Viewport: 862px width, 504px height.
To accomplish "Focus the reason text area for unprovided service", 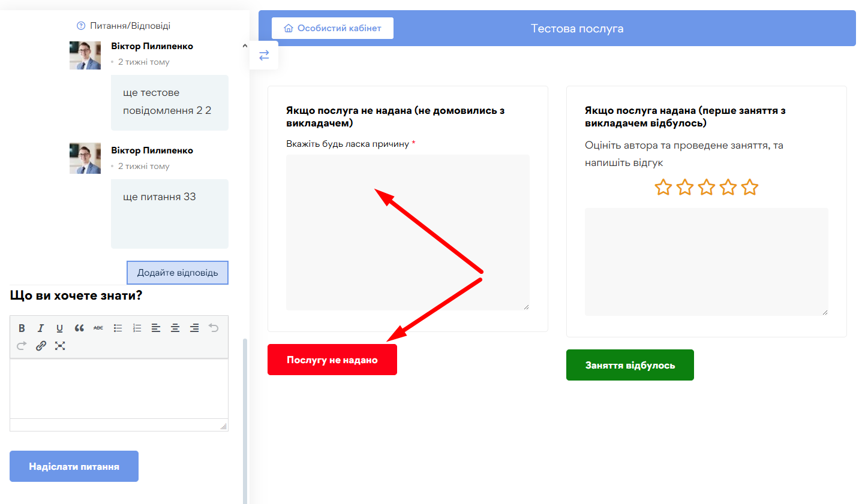I will coord(407,233).
